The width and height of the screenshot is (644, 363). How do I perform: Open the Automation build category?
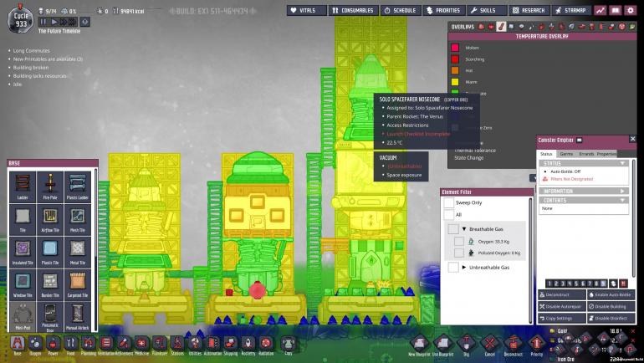tap(212, 345)
